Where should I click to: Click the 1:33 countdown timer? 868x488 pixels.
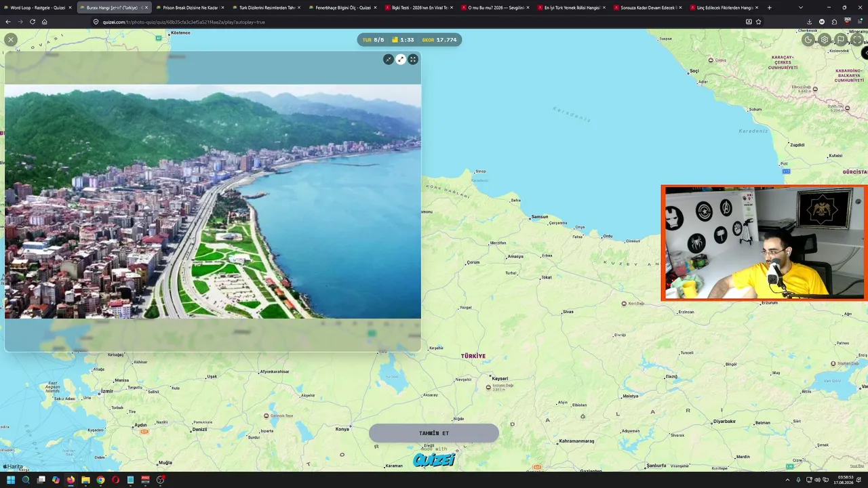[403, 40]
